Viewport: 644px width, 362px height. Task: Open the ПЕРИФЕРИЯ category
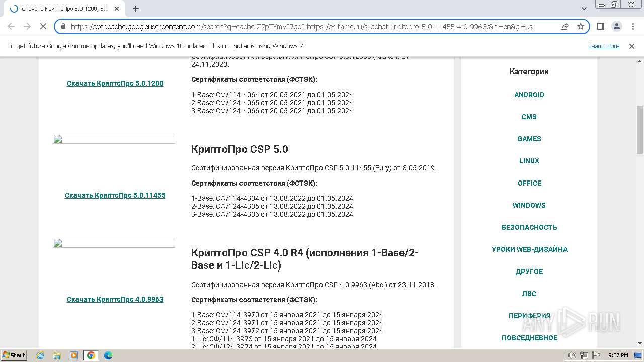click(529, 316)
